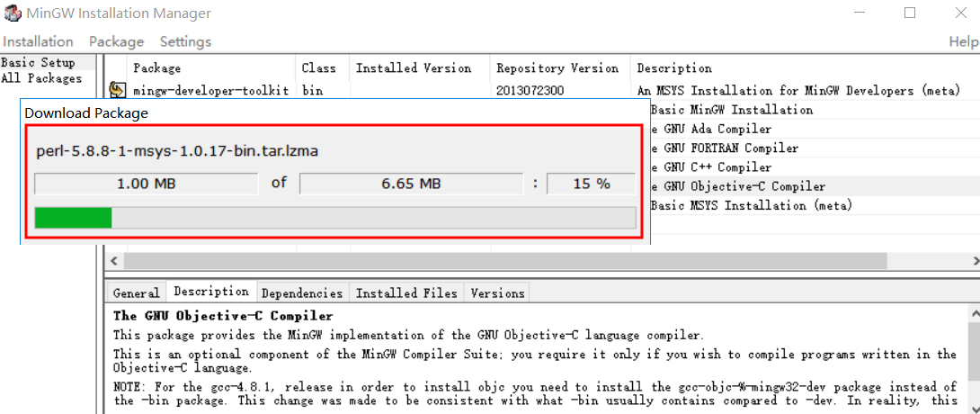Open the Installation menu
980x414 pixels.
38,42
